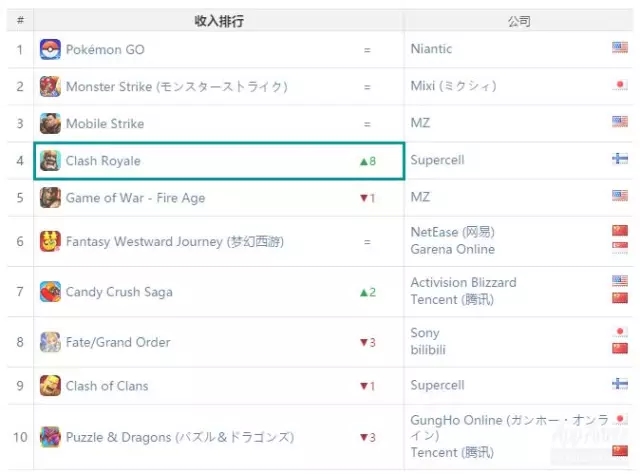
Task: Click the Japan flag next to Mixi
Action: tap(620, 87)
